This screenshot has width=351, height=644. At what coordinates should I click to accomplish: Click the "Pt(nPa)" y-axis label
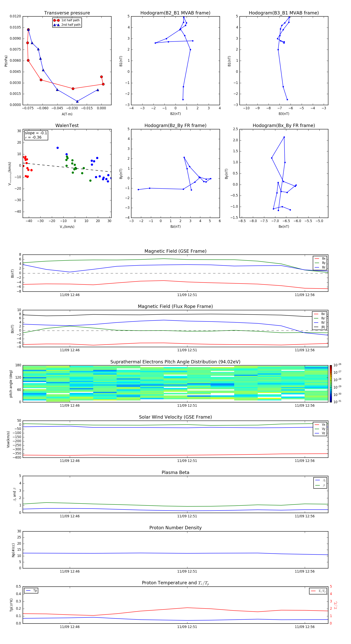pyautogui.click(x=6, y=61)
